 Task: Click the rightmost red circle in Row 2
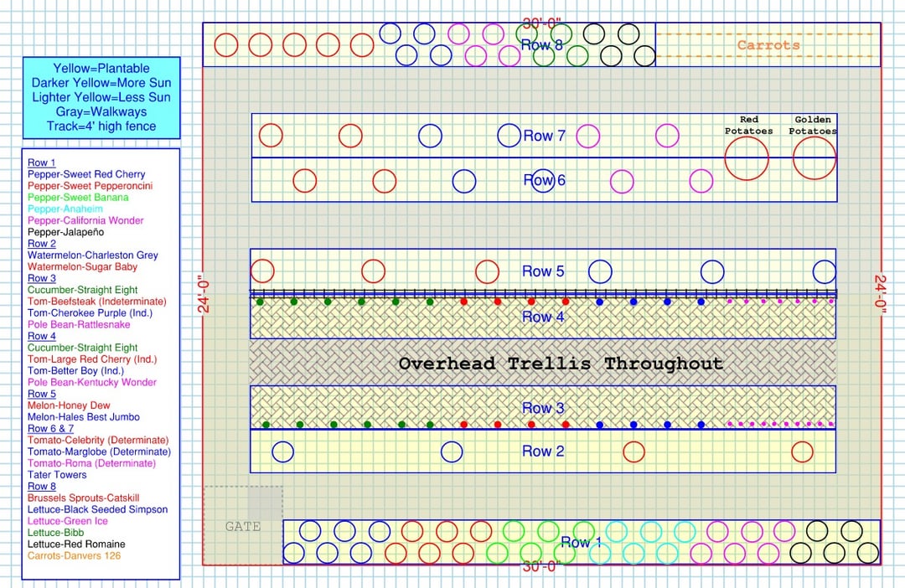[802, 451]
